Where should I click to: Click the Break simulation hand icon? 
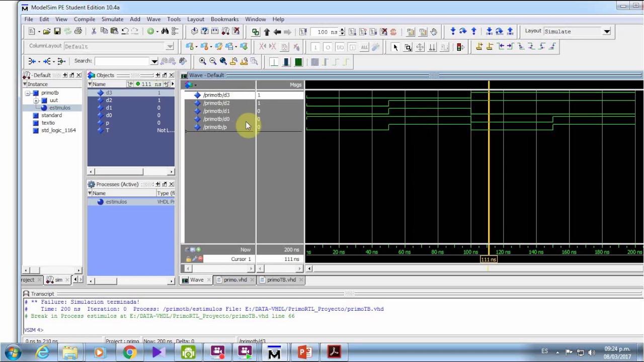point(434,32)
